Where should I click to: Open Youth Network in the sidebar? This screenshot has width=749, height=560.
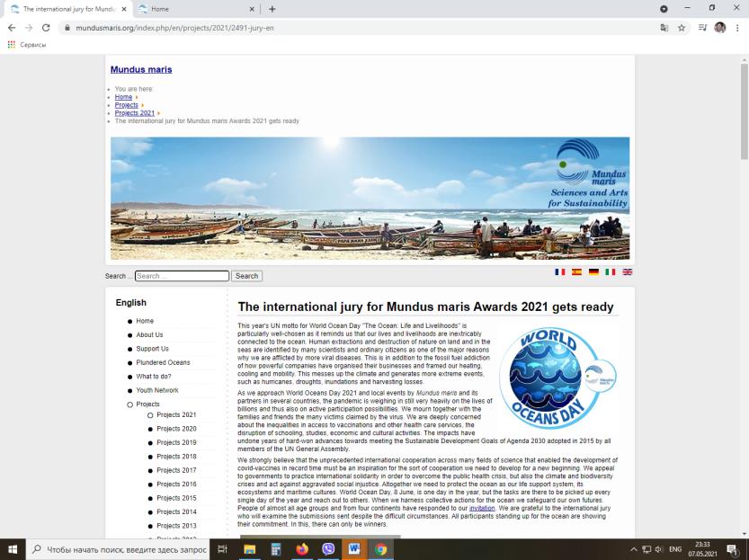pyautogui.click(x=157, y=390)
